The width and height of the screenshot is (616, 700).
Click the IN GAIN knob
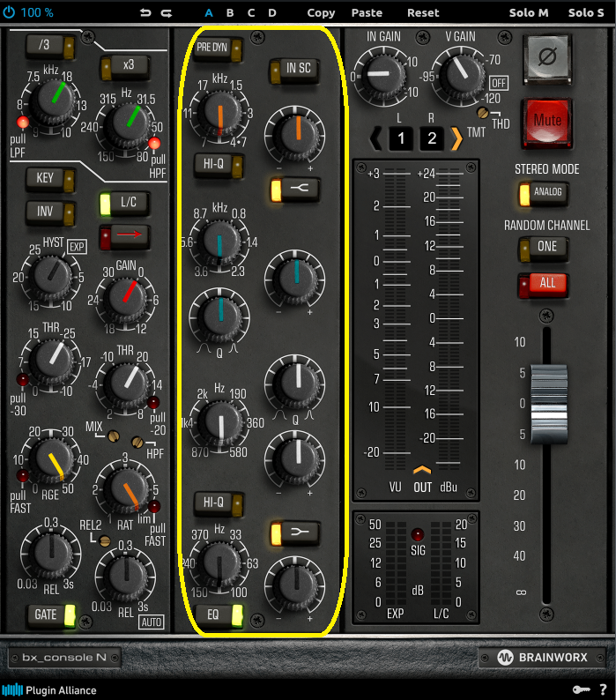pyautogui.click(x=382, y=74)
